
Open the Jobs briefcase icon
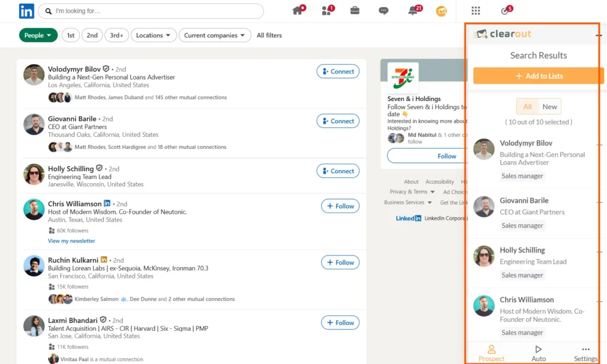click(354, 11)
